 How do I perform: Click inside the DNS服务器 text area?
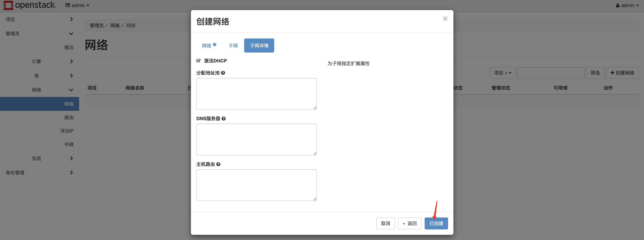click(256, 139)
